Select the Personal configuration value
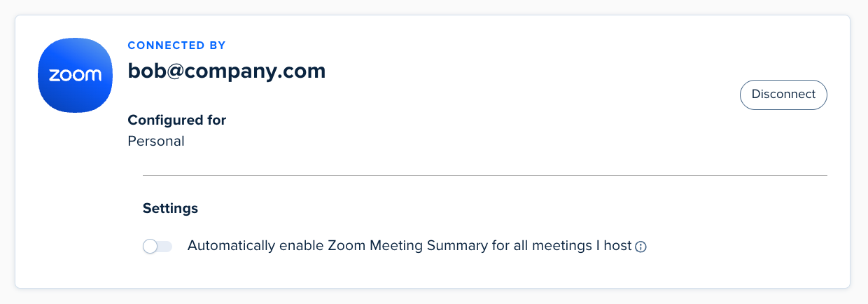Screen dimensions: 868x304 click(x=156, y=141)
